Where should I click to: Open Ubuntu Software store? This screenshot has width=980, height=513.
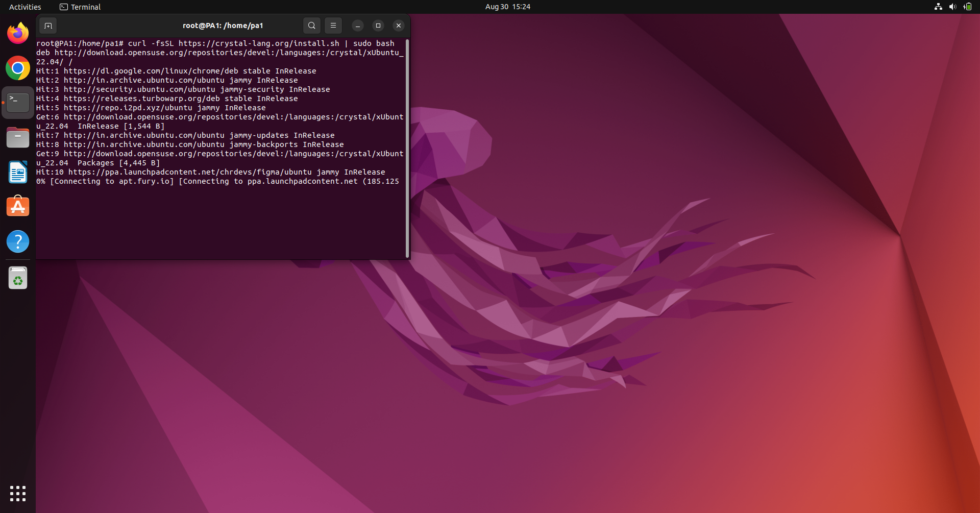tap(18, 207)
